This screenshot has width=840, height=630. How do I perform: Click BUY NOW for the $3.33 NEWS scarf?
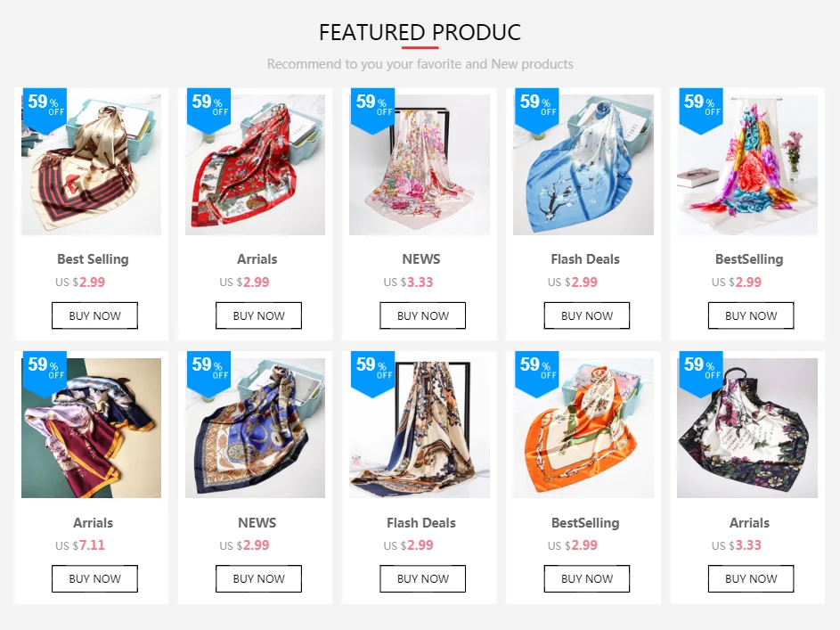(423, 315)
